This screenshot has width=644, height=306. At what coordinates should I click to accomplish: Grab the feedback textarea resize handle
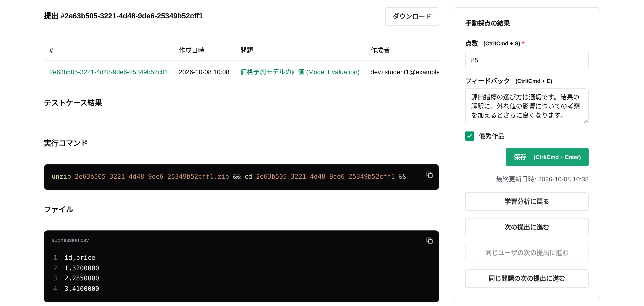pos(585,121)
